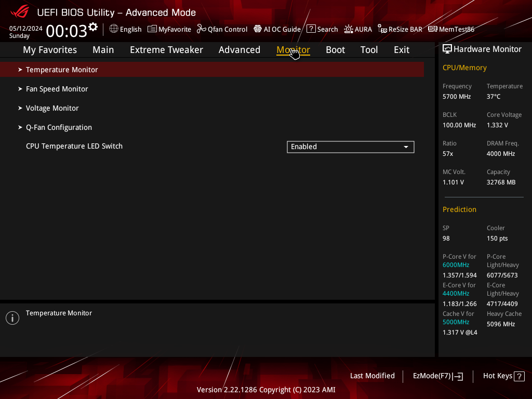Open Extreme Tweaker tab
Viewport: 532px width, 399px height.
[166, 50]
